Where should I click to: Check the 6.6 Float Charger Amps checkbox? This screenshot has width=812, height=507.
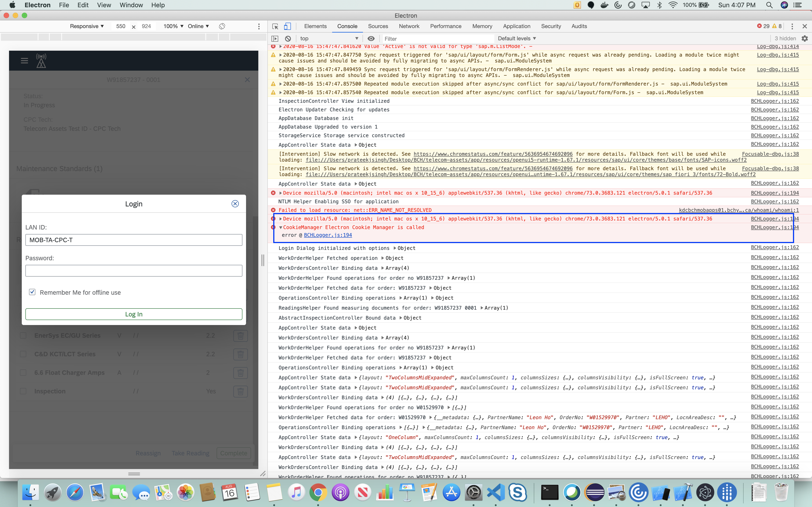[x=23, y=372]
